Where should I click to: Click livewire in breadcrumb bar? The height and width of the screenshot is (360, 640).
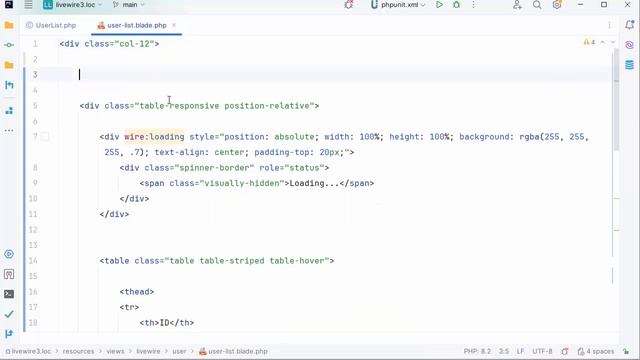pos(148,351)
